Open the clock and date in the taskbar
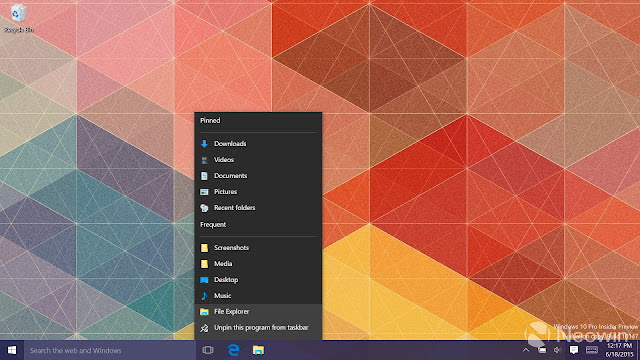Image resolution: width=640 pixels, height=360 pixels. pos(619,350)
